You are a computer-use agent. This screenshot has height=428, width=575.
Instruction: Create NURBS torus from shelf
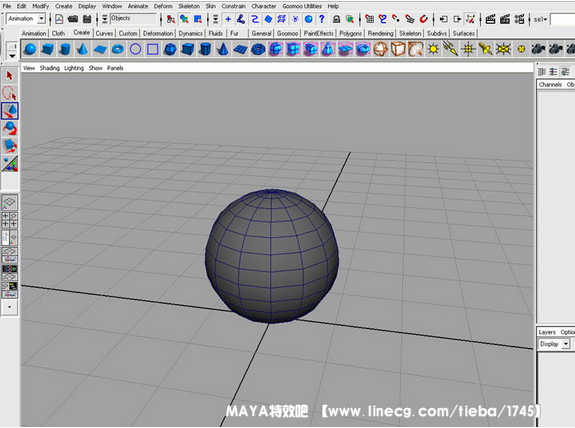click(x=118, y=49)
